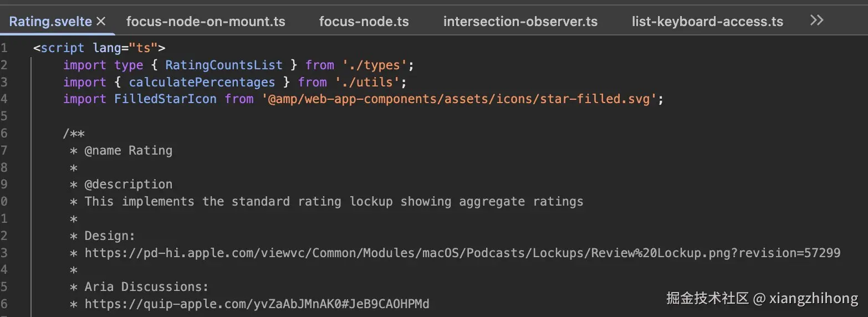This screenshot has height=317, width=868.
Task: Click the opening script tag keyword
Action: point(62,48)
